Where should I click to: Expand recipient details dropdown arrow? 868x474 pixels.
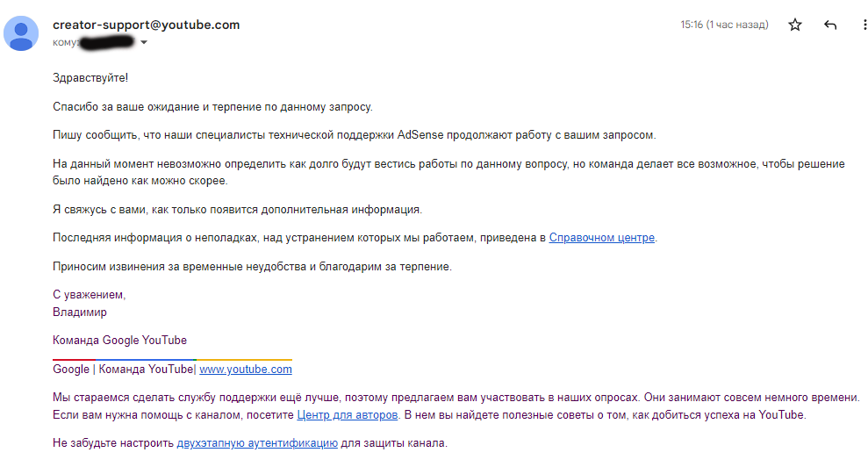tap(144, 42)
